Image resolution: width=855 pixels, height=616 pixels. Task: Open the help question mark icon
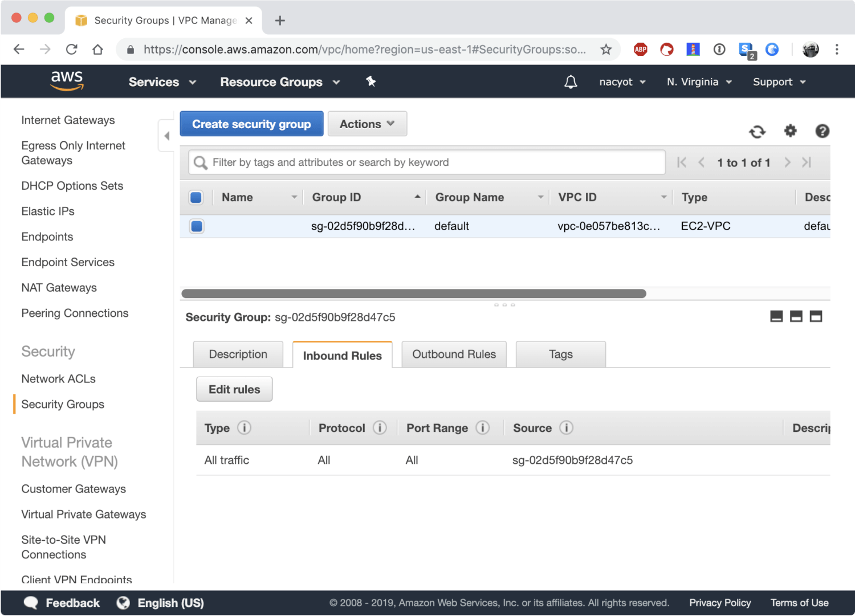click(x=822, y=131)
